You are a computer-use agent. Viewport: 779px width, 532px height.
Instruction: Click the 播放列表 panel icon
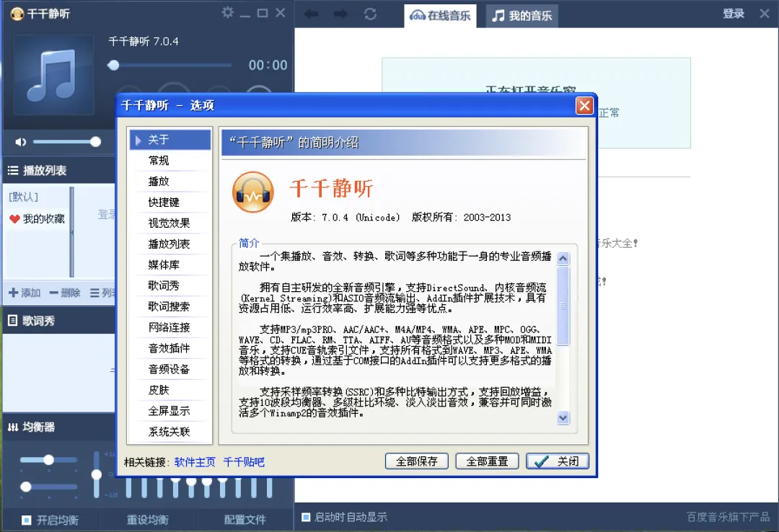coord(13,170)
